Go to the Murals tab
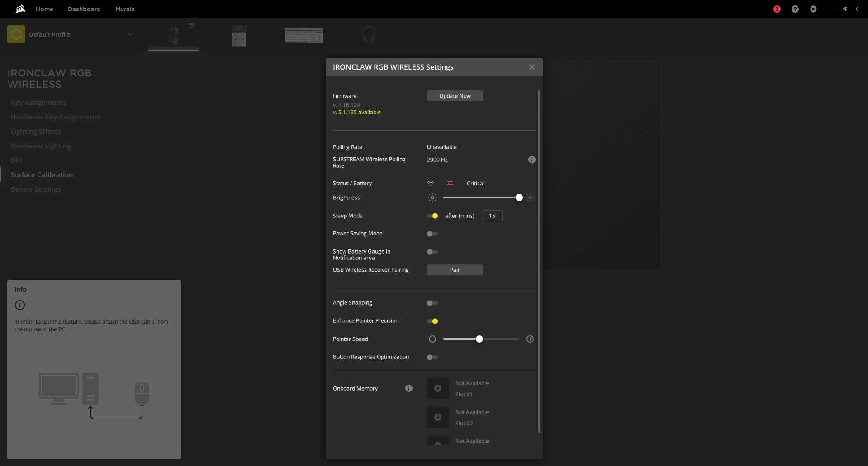 125,9
